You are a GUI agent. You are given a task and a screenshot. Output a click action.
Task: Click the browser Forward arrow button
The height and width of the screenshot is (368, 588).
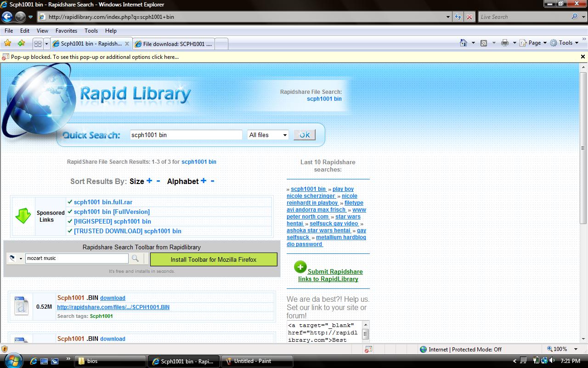pyautogui.click(x=20, y=17)
